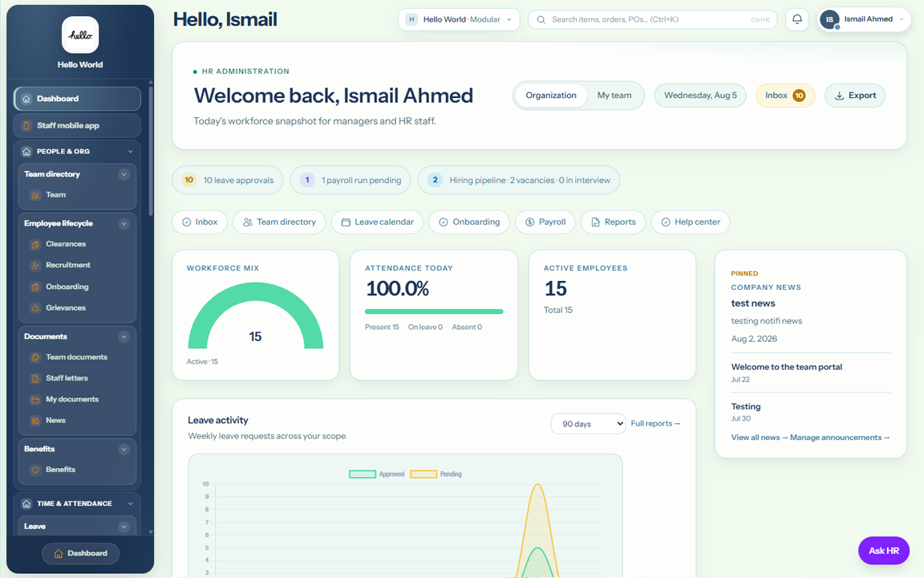Toggle the Leave group chevron
This screenshot has width=924, height=578.
pyautogui.click(x=124, y=527)
